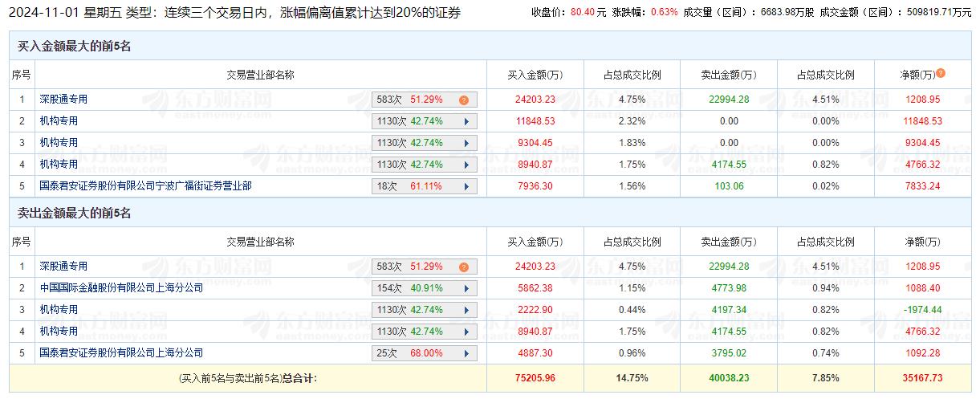The width and height of the screenshot is (980, 399).
Task: Click arrow icon next to 18次 61.11%
Action: coord(465,187)
